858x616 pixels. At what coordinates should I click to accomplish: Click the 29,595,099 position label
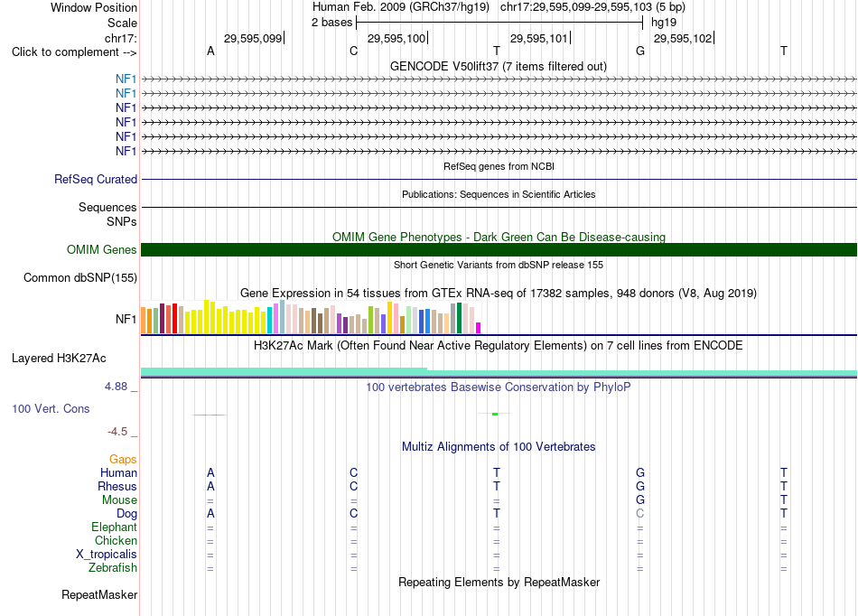253,38
